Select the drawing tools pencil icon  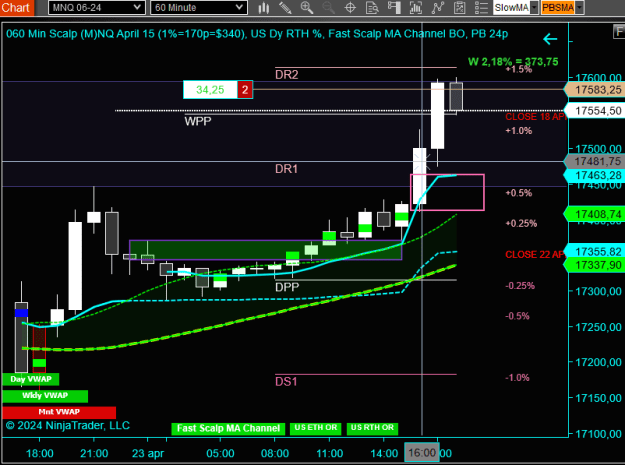[285, 8]
